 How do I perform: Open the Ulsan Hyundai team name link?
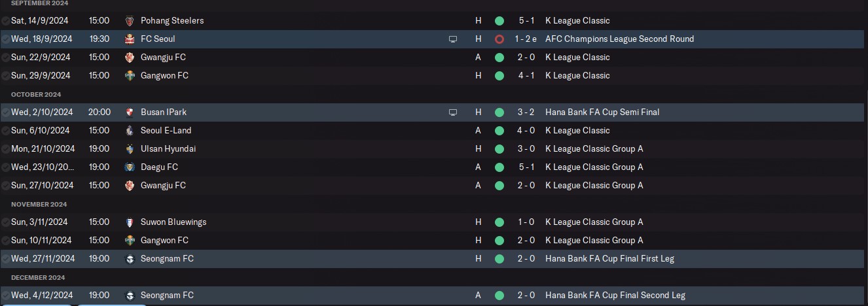point(168,149)
